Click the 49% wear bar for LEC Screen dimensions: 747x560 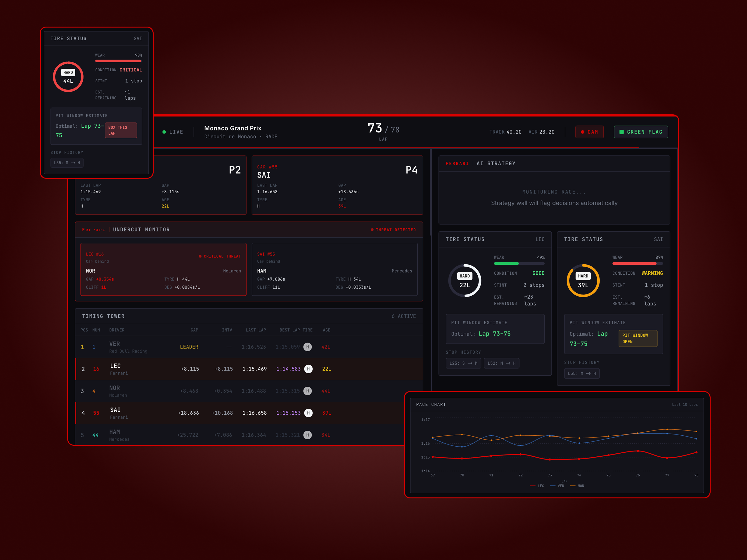click(x=519, y=263)
